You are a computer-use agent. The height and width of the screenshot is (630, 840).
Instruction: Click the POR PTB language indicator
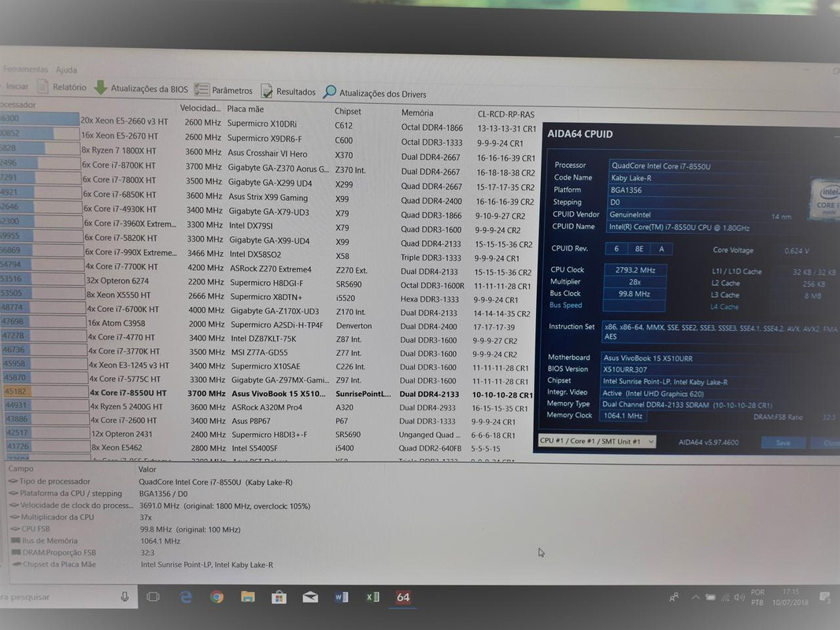757,598
